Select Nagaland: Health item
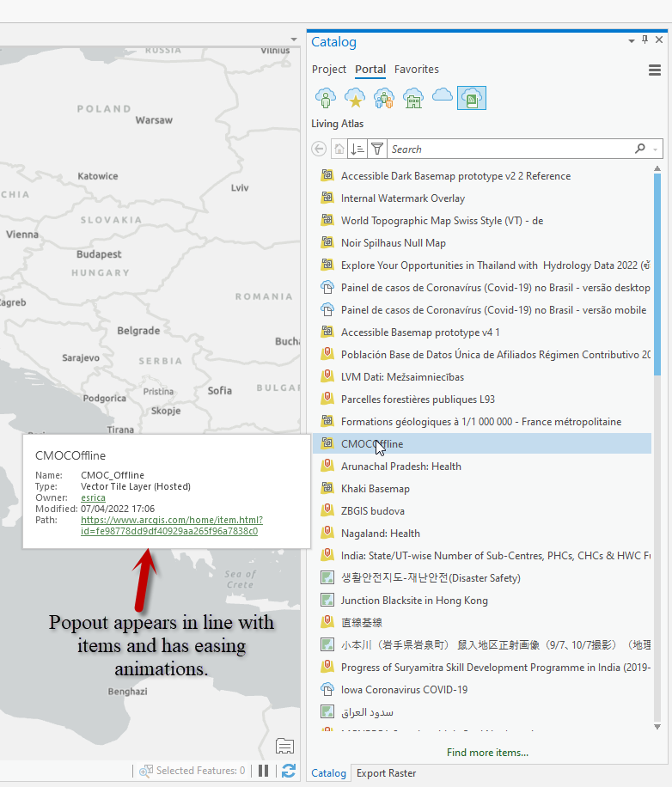This screenshot has width=672, height=787. click(482, 534)
